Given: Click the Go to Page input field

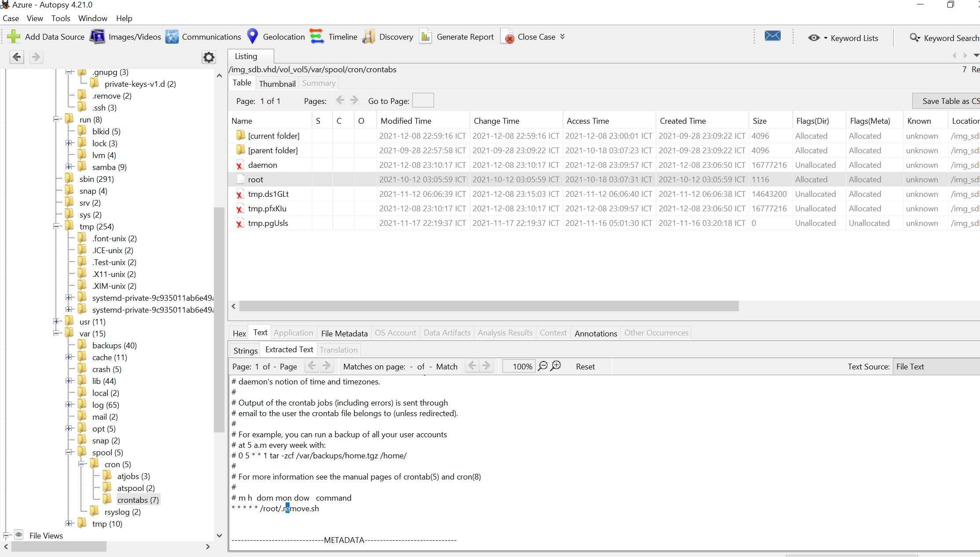Looking at the screenshot, I should point(422,101).
